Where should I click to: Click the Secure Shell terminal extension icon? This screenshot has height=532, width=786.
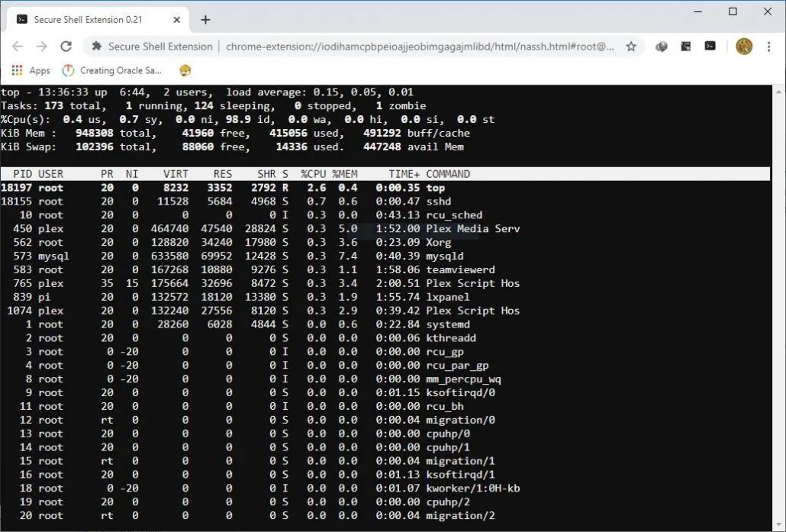(710, 46)
